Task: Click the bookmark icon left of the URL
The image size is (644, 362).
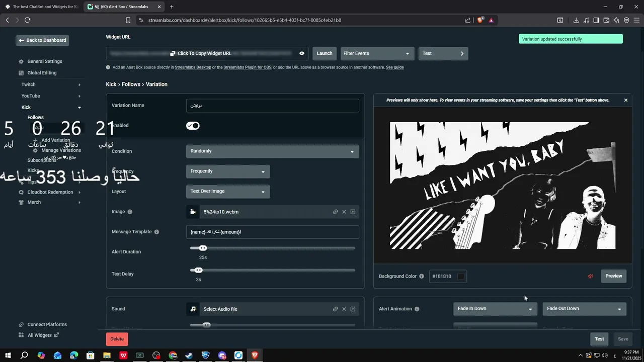Action: point(128,20)
